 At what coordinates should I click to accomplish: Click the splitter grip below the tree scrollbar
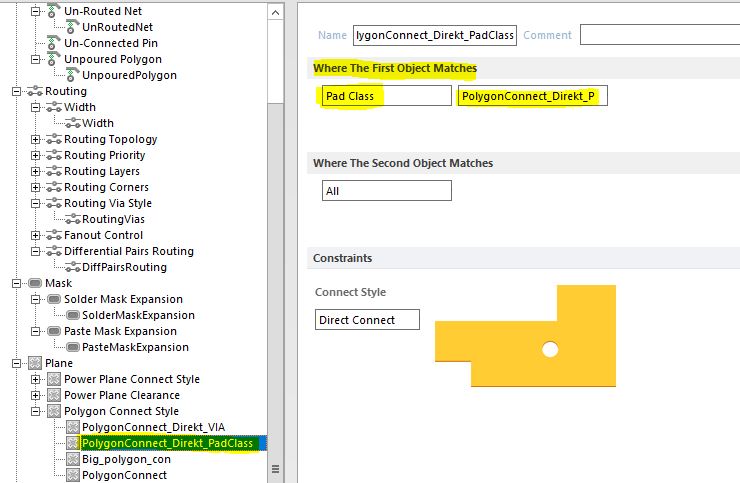click(x=276, y=469)
